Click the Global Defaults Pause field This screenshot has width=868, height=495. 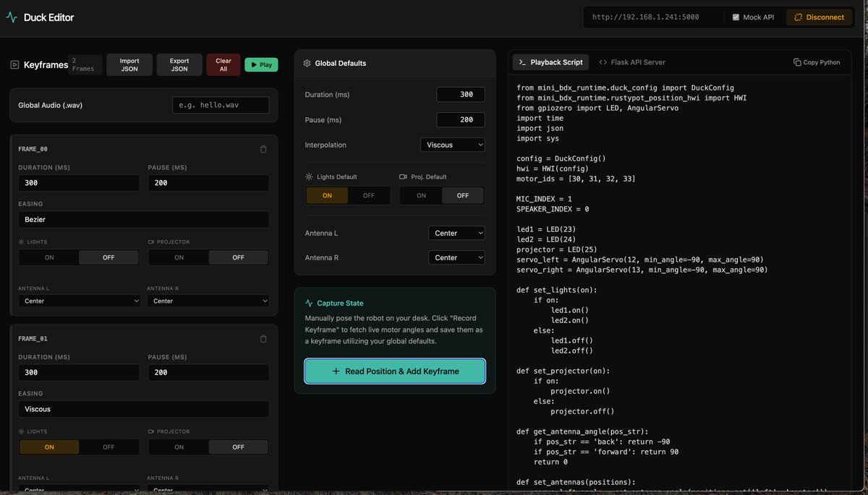click(x=461, y=120)
